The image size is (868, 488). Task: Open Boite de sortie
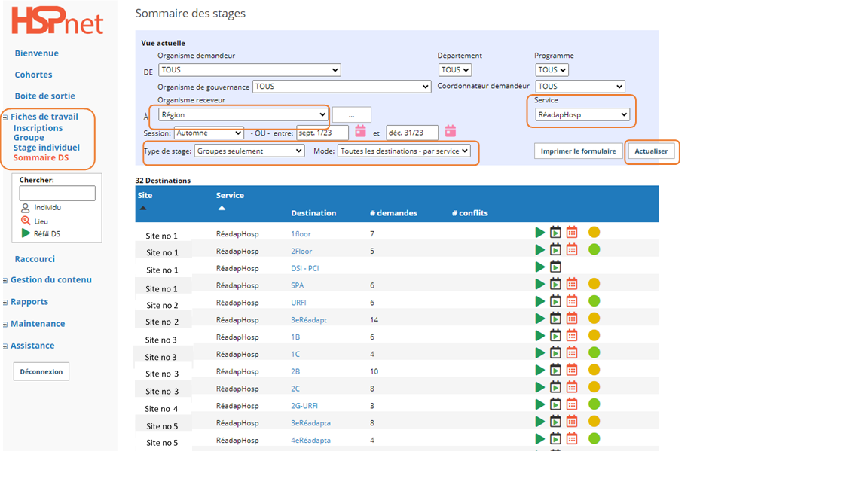pyautogui.click(x=45, y=96)
